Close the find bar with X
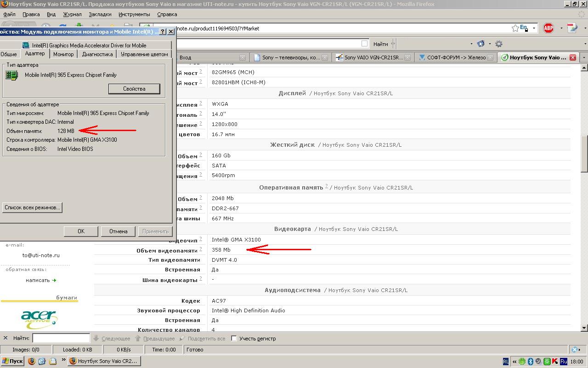 (x=6, y=338)
